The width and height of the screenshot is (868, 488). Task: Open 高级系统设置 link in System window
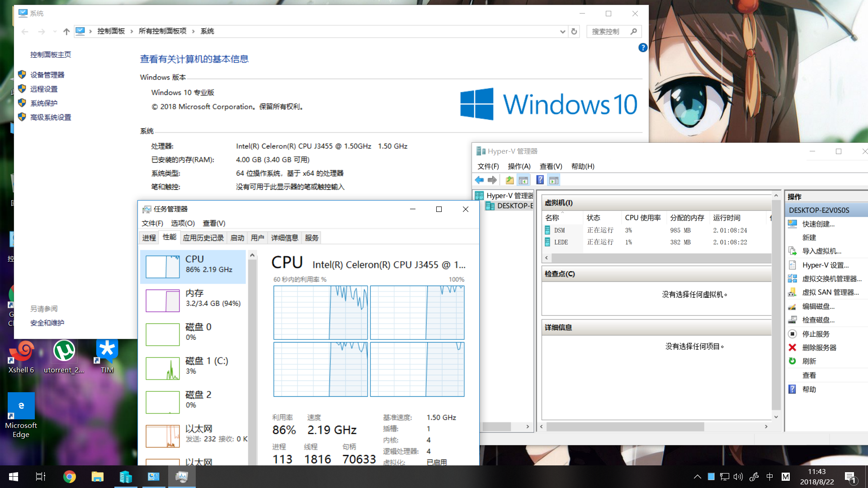(x=51, y=117)
